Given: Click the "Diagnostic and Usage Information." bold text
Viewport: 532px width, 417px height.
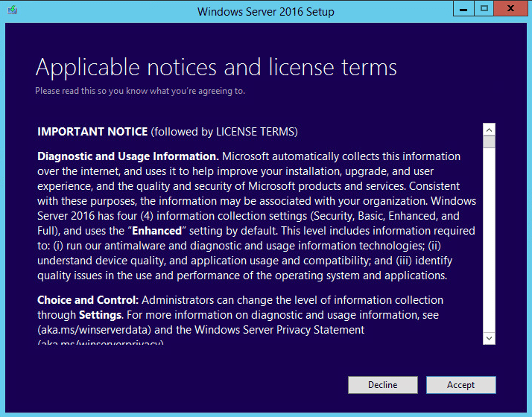Looking at the screenshot, I should (128, 156).
